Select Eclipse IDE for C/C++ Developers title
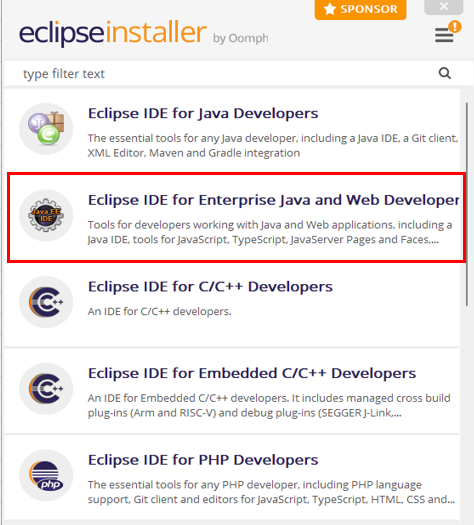474x525 pixels. coord(210,287)
